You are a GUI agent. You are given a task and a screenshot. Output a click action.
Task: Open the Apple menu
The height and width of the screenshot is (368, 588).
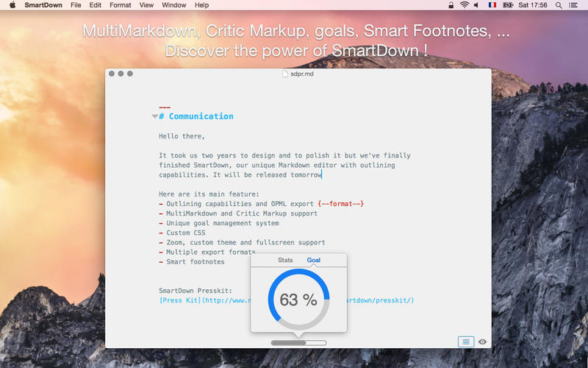click(x=12, y=5)
